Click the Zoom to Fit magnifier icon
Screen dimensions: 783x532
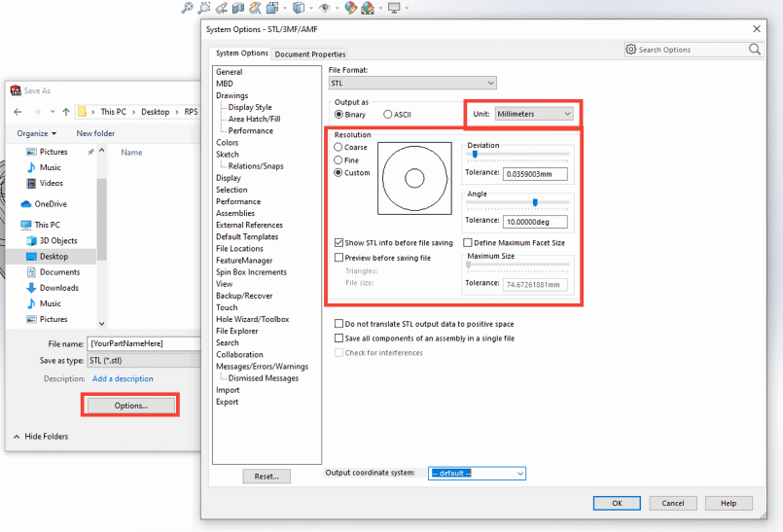point(187,8)
